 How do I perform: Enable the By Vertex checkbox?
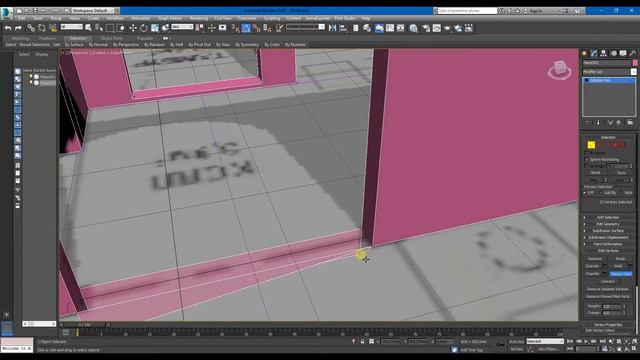(x=587, y=153)
